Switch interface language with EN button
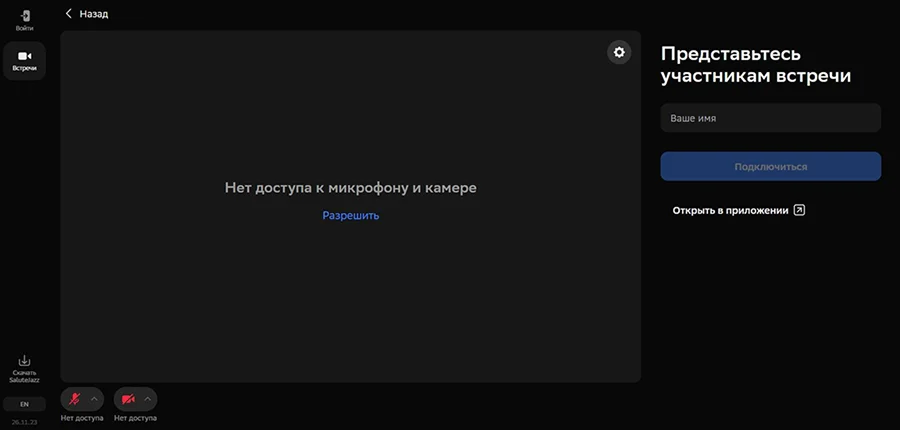The image size is (900, 430). [24, 404]
